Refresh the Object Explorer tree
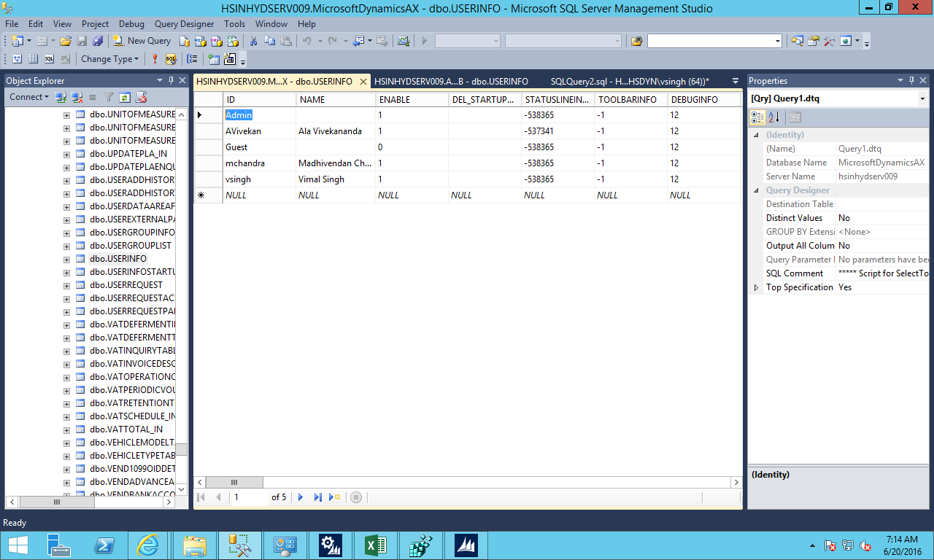Viewport: 934px width, 560px height. click(124, 96)
